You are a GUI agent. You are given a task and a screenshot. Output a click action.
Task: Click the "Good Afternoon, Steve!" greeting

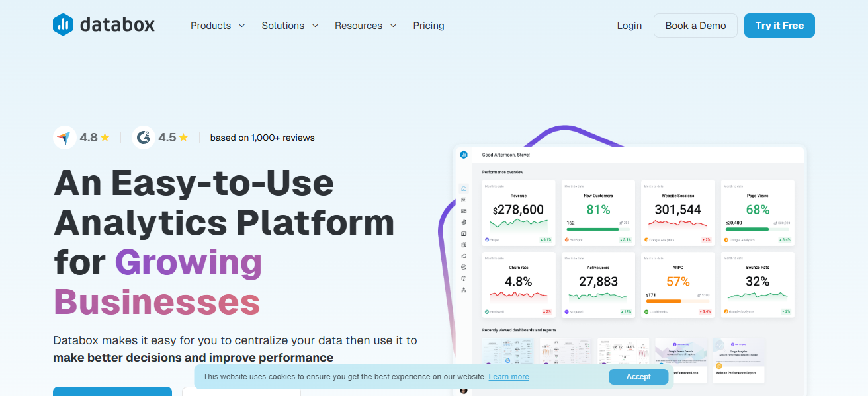click(x=506, y=155)
